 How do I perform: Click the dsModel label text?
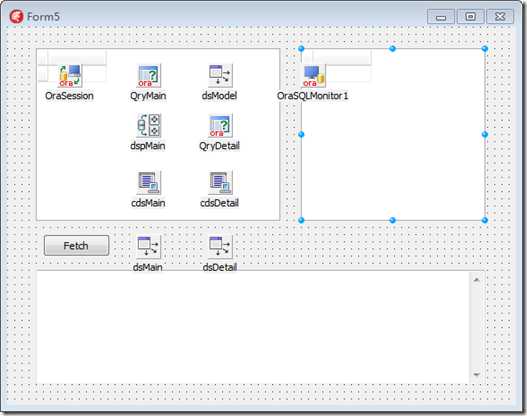pos(219,96)
